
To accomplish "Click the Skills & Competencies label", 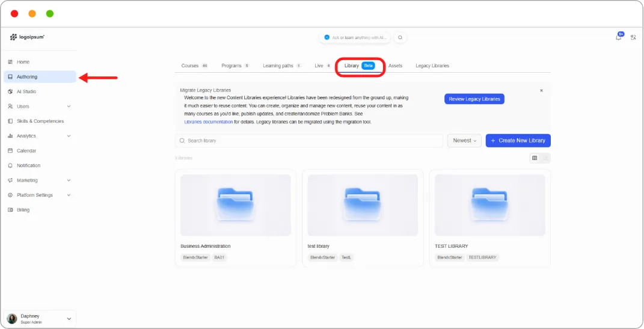I will [x=40, y=121].
